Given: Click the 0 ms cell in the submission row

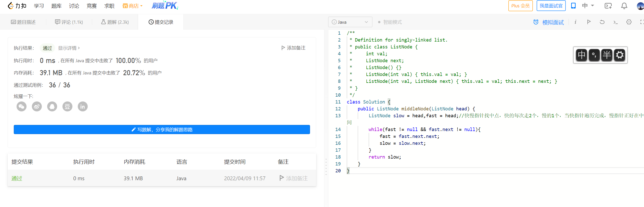Looking at the screenshot, I should point(79,178).
